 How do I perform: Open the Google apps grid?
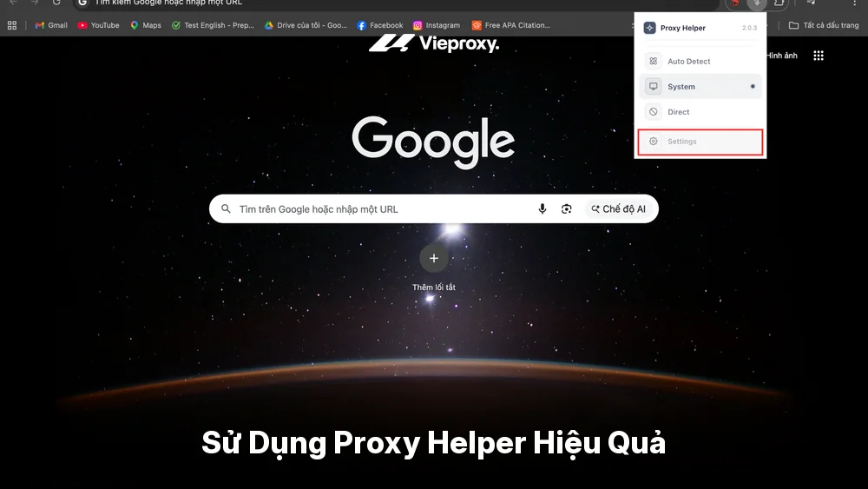819,56
